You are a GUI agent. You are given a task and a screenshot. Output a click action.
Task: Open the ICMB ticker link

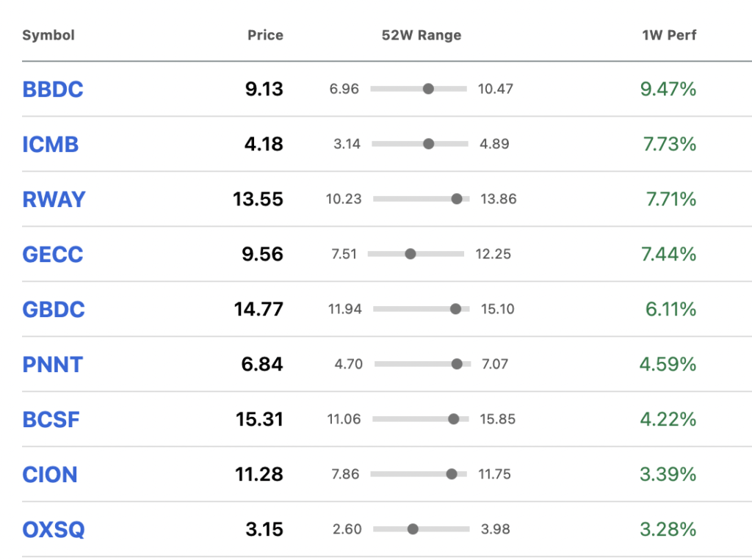(x=51, y=145)
